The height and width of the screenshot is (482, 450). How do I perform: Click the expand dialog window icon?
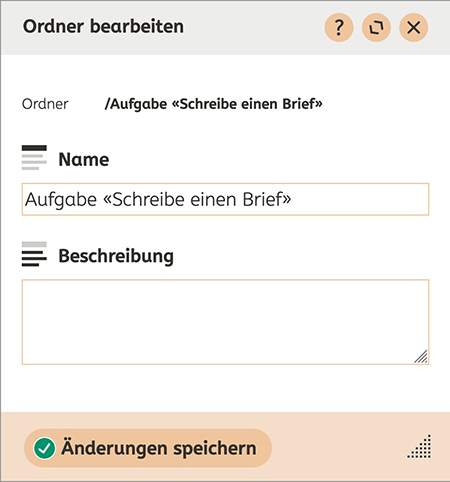tap(376, 27)
